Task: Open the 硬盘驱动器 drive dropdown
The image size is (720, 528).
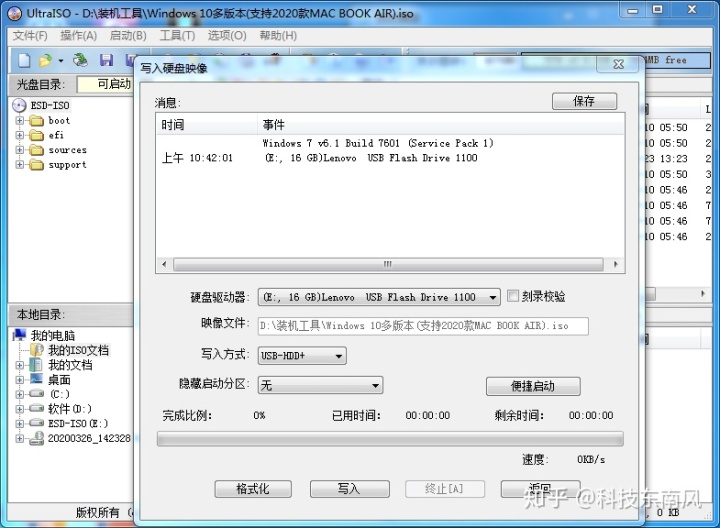Action: coord(492,298)
